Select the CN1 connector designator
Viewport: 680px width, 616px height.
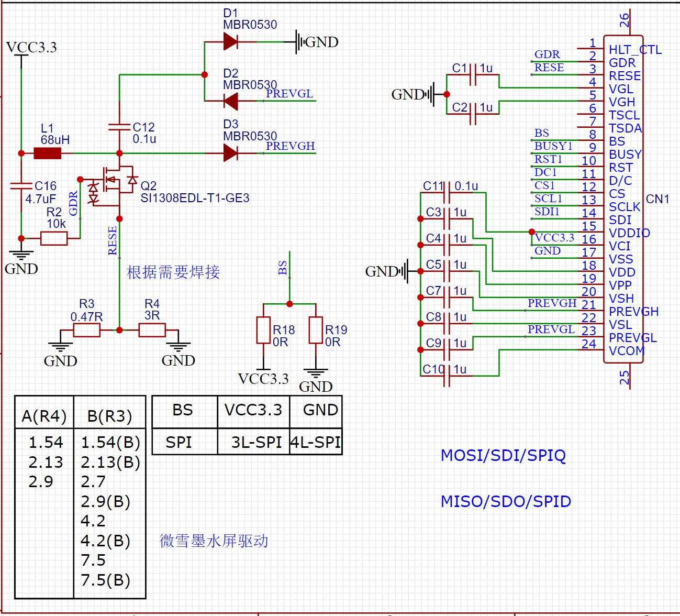657,199
